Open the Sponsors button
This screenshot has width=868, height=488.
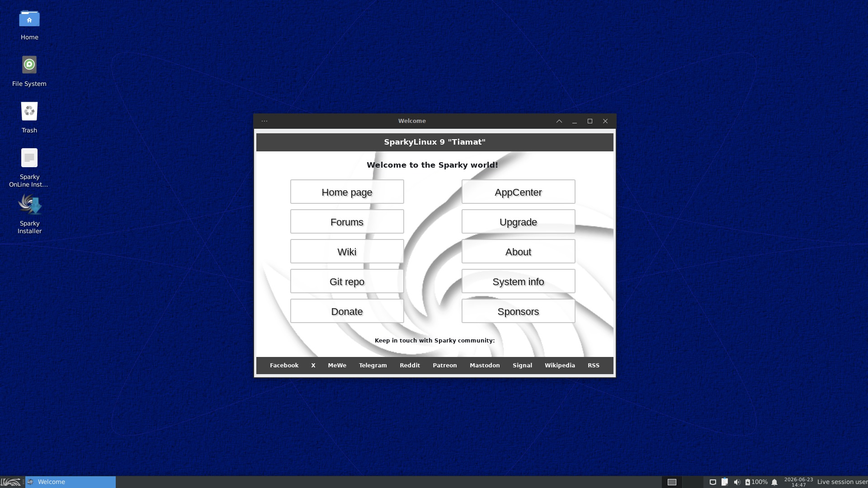coord(519,311)
